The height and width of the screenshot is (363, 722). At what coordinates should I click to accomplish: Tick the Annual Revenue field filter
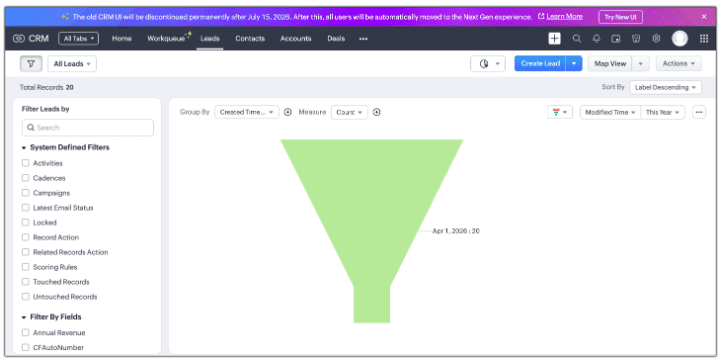pos(25,332)
